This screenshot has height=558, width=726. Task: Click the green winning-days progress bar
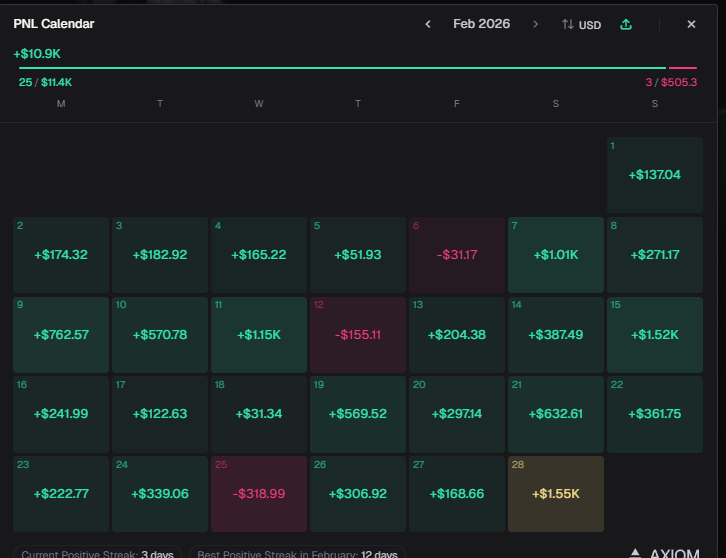(342, 68)
